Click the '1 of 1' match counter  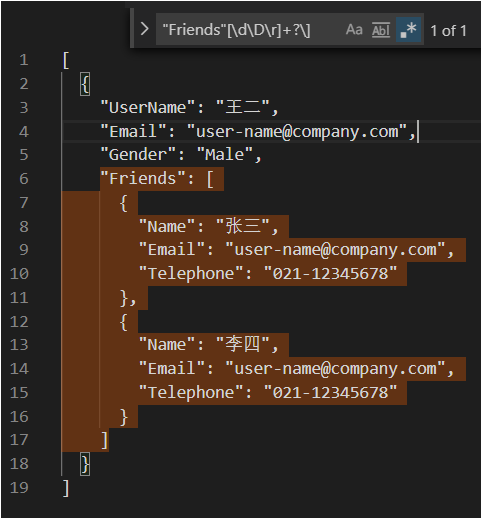[x=448, y=31]
